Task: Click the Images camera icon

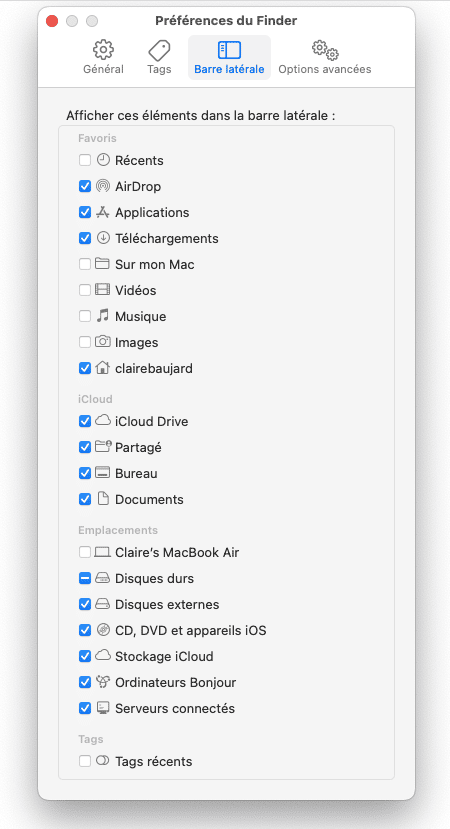Action: (x=102, y=342)
